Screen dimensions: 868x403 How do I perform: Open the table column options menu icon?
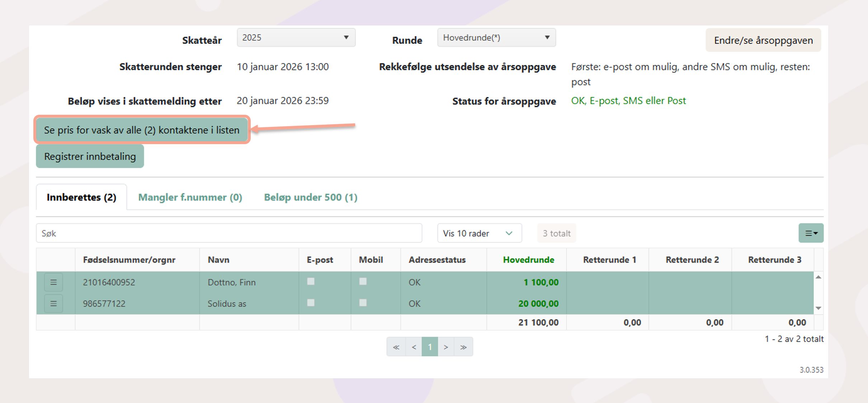tap(811, 233)
